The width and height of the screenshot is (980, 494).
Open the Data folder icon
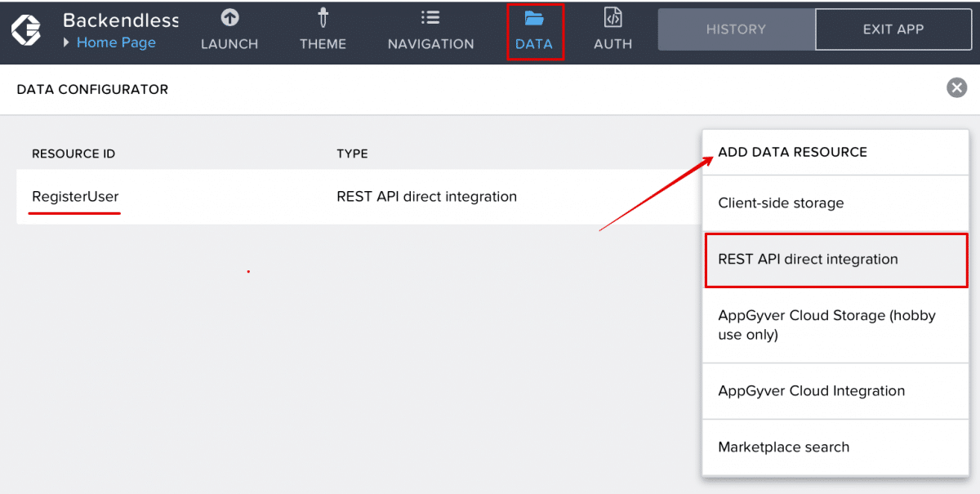(x=535, y=18)
